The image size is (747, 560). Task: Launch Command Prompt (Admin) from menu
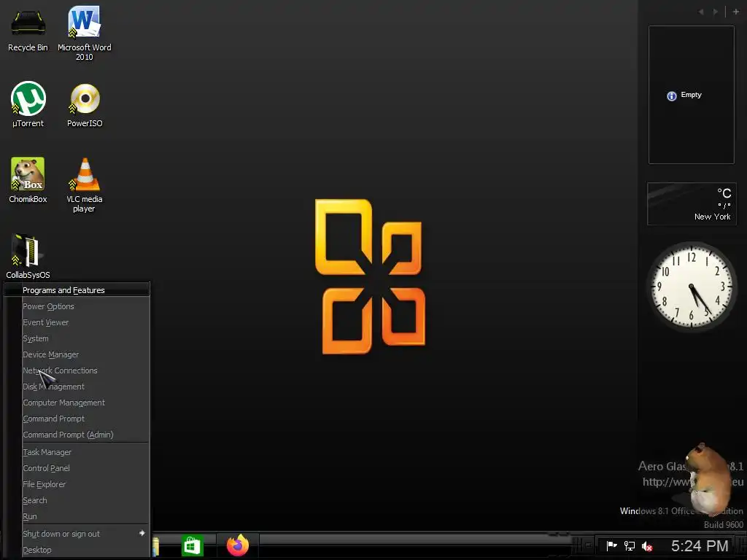point(77,435)
